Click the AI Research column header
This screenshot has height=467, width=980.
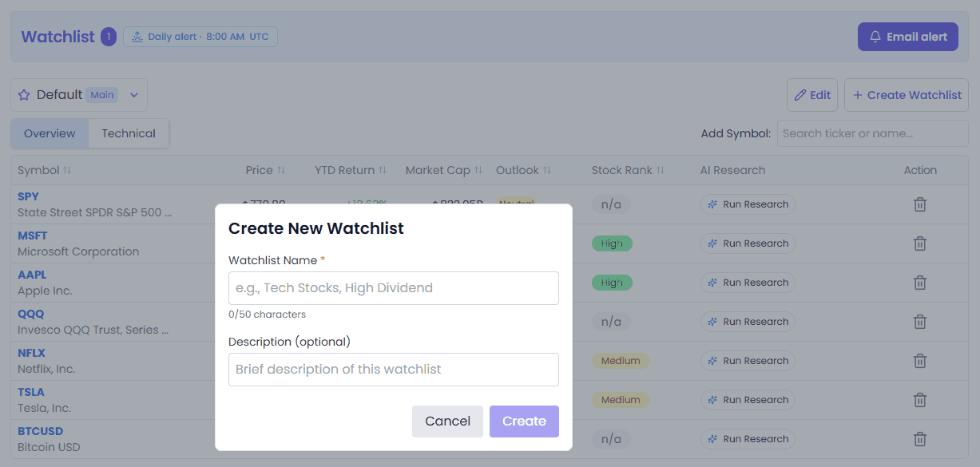tap(732, 170)
